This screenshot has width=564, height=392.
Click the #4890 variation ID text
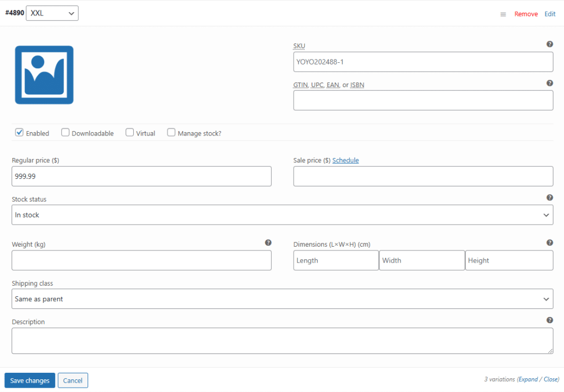(x=15, y=13)
